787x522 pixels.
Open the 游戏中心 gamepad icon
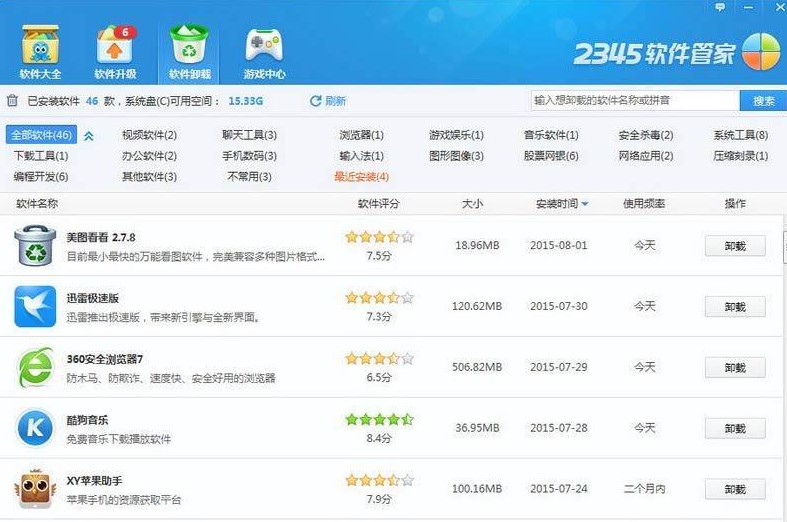pos(264,46)
